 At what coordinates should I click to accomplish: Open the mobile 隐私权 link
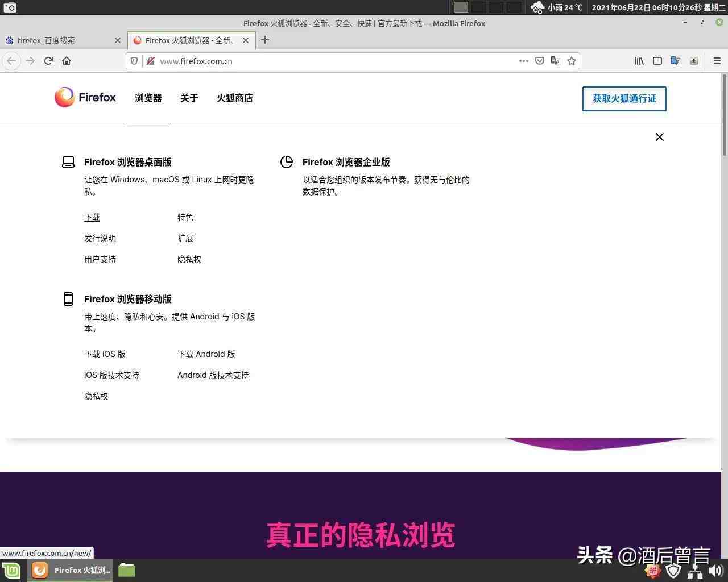(x=96, y=396)
